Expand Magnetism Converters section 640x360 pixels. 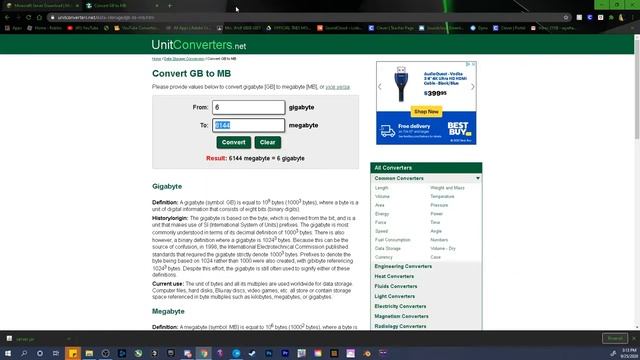(x=401, y=316)
